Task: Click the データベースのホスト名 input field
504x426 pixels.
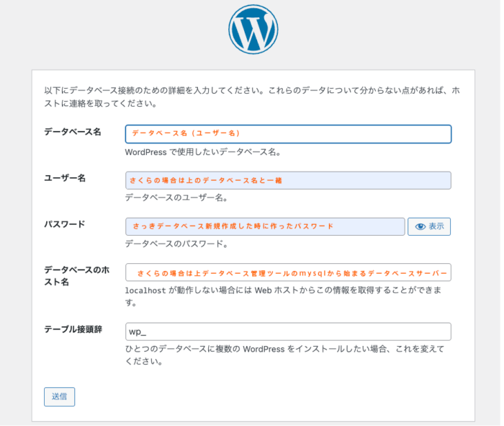Action: click(288, 272)
